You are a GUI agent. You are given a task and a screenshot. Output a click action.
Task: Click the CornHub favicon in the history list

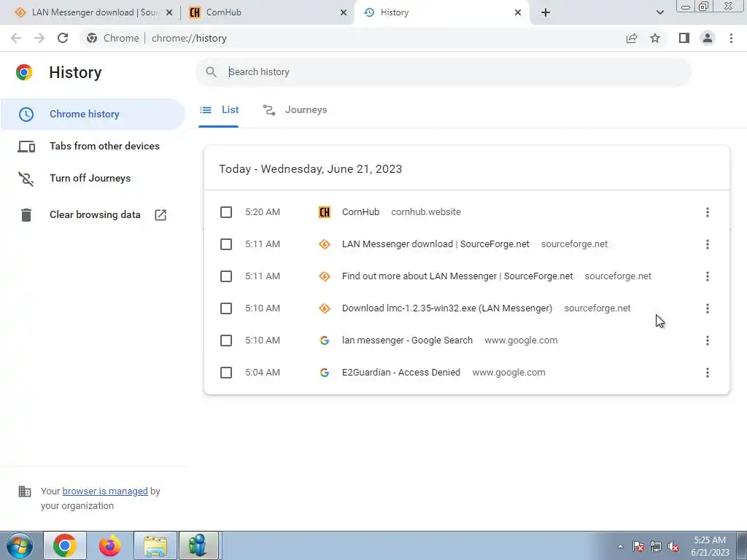(325, 212)
